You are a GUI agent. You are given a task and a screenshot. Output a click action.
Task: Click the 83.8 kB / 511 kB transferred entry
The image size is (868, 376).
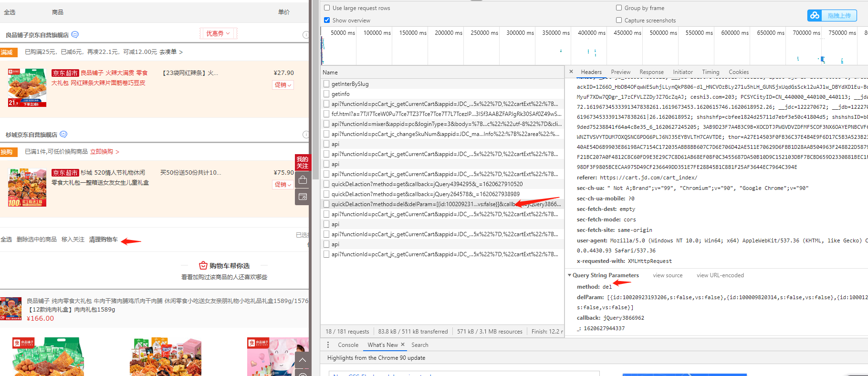(413, 332)
